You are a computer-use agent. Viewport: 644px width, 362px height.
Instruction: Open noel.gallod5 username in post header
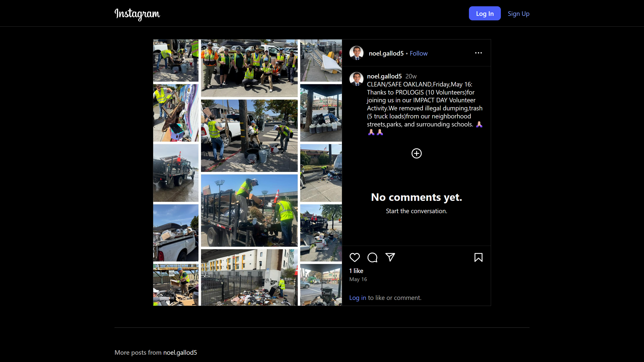point(386,53)
